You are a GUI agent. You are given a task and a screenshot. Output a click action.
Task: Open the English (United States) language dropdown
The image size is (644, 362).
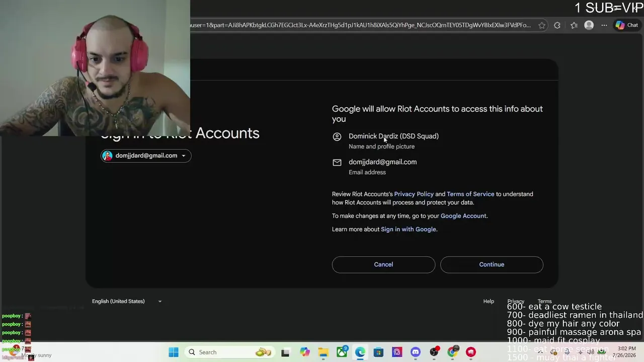127,301
